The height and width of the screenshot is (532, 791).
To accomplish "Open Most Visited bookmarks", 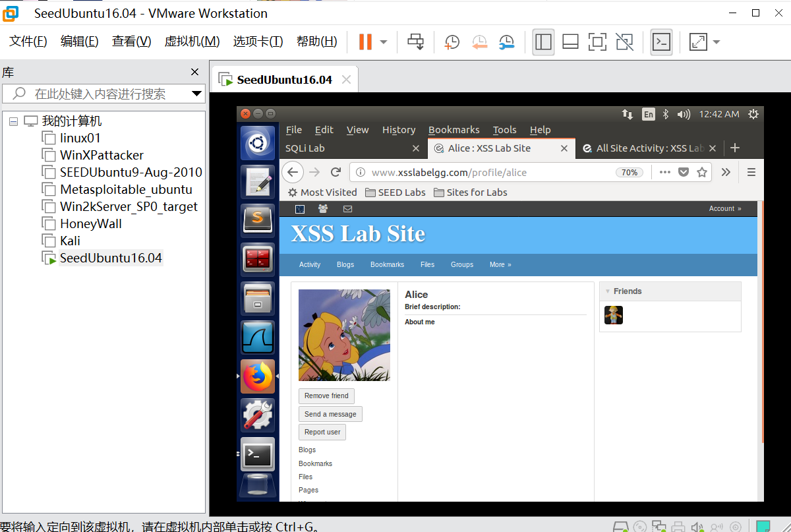I will (x=322, y=192).
